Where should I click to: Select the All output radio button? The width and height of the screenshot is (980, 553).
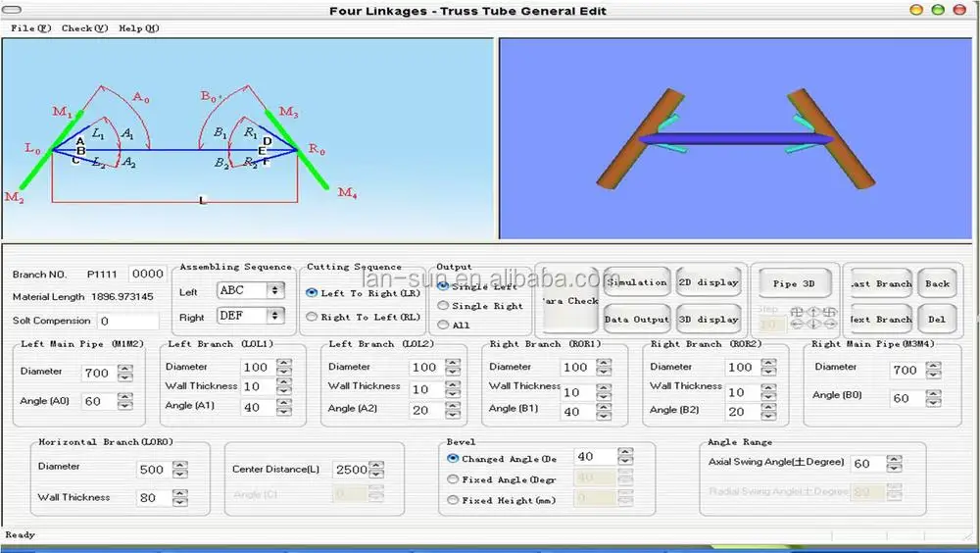tap(443, 325)
